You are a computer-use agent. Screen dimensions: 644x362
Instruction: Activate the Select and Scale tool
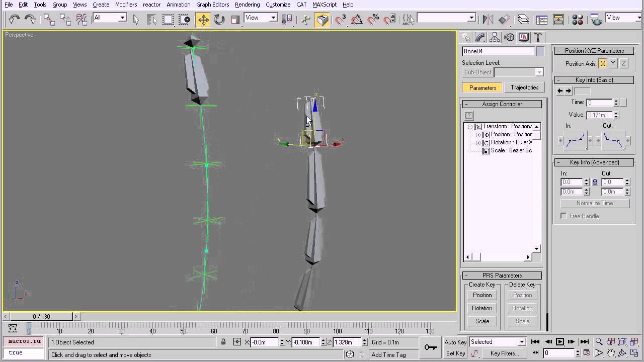[x=235, y=20]
